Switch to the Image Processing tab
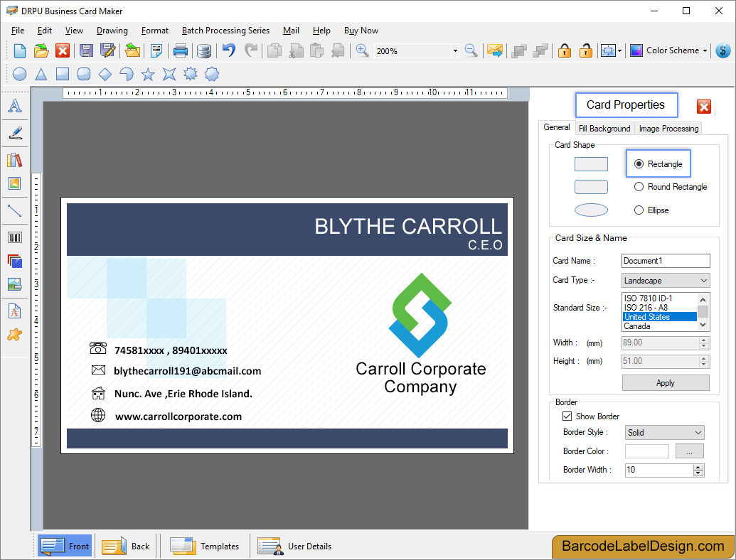The width and height of the screenshot is (736, 560). pyautogui.click(x=669, y=129)
